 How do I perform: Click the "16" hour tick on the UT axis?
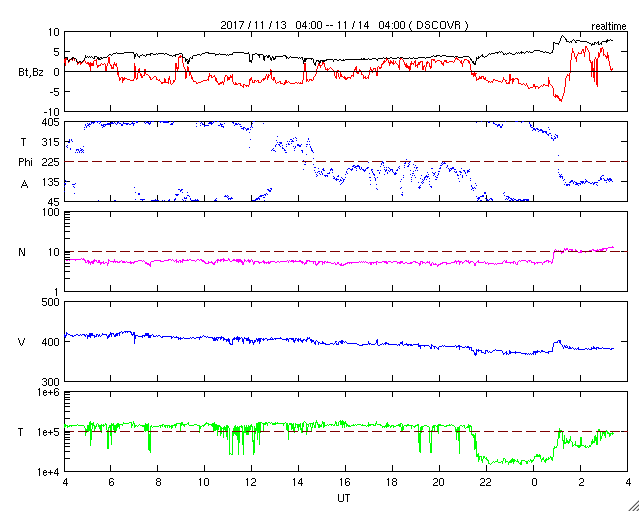point(345,482)
